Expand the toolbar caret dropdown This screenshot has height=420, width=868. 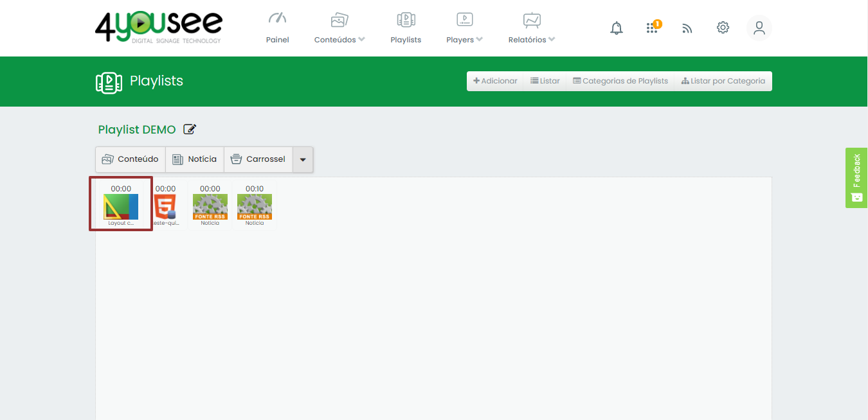pos(303,159)
